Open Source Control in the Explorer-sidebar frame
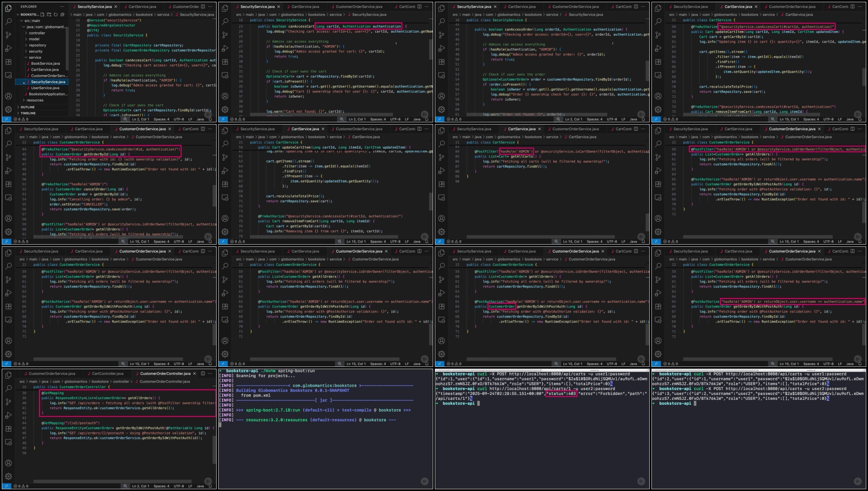Screen dimensions: 868x491 (x=9, y=35)
